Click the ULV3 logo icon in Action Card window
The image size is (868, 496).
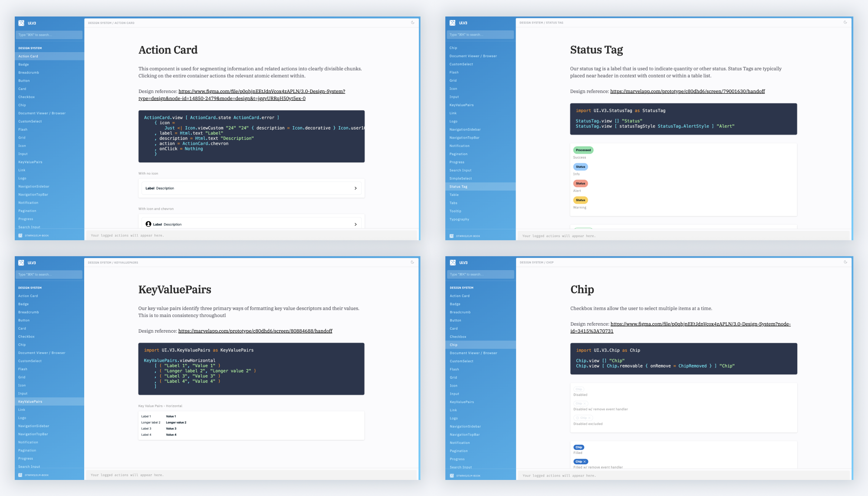coord(21,23)
